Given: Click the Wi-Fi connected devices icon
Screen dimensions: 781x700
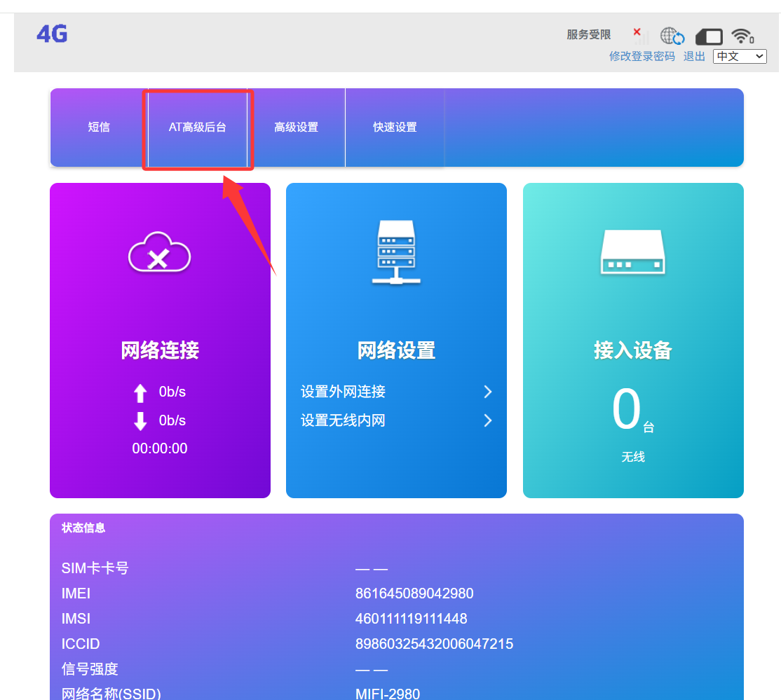Looking at the screenshot, I should [742, 36].
